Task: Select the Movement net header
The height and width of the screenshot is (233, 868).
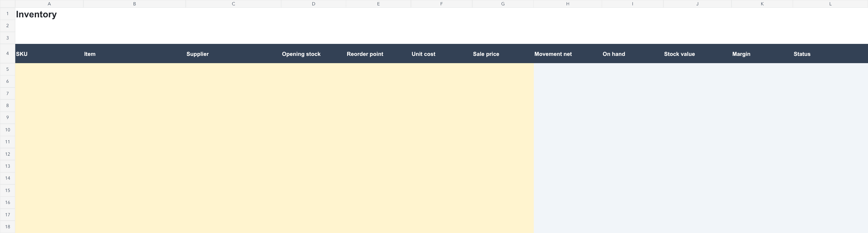Action: coord(568,54)
